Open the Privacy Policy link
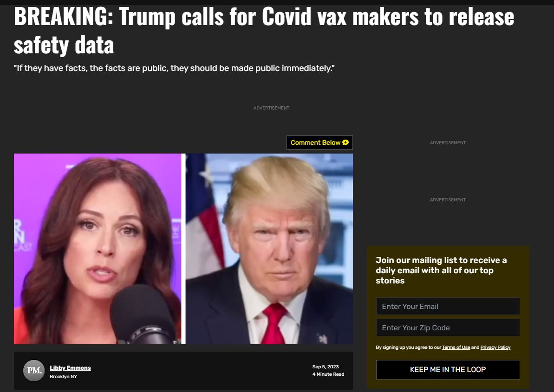The width and height of the screenshot is (554, 392). click(495, 347)
